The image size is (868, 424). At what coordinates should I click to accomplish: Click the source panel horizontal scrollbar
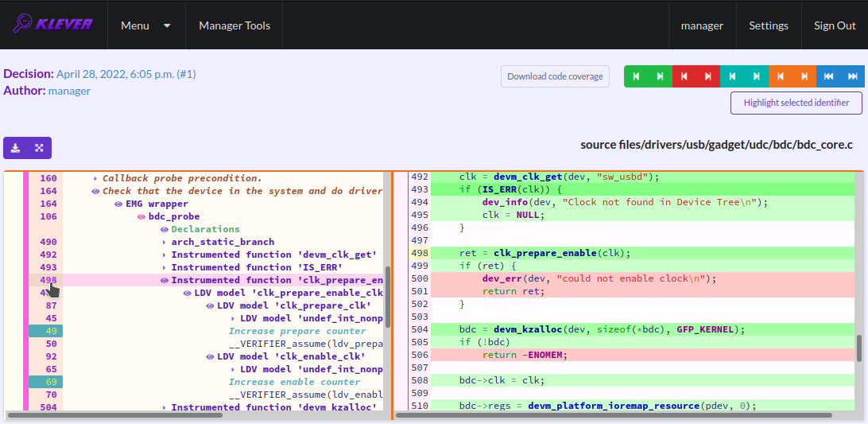(614, 414)
